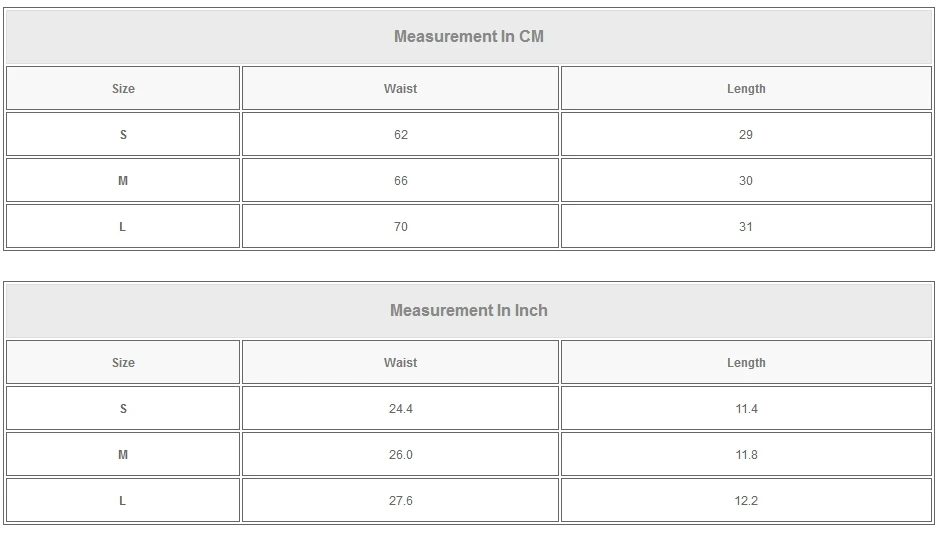946x533 pixels.
Task: Click the Measurement In Inch table header
Action: tap(469, 311)
